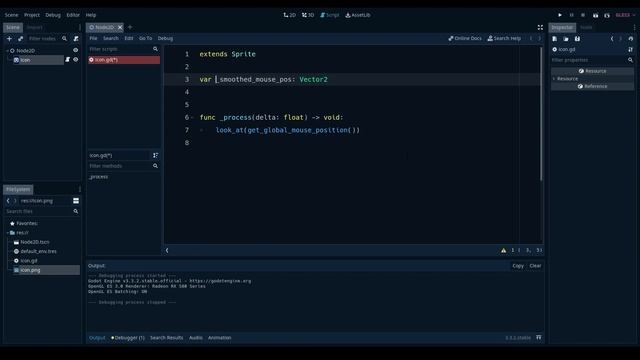Open the Inspector object properties tools icon

(x=631, y=49)
